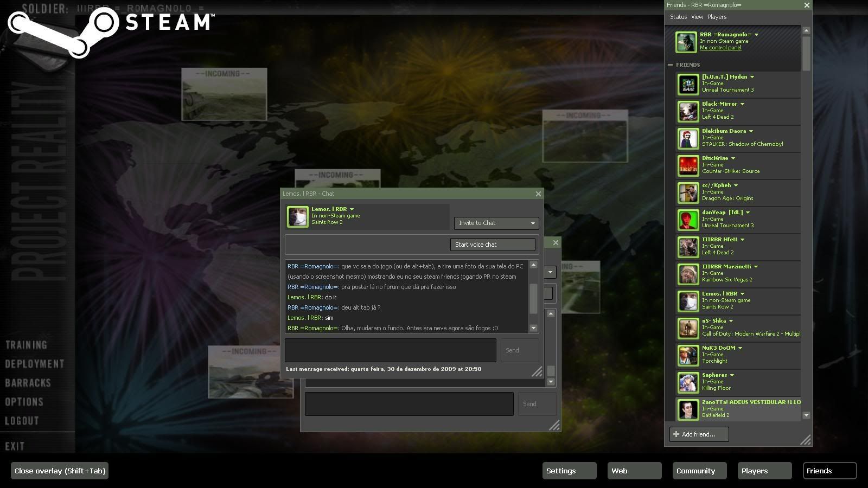Click the chat message input field
868x488 pixels.
tap(390, 350)
